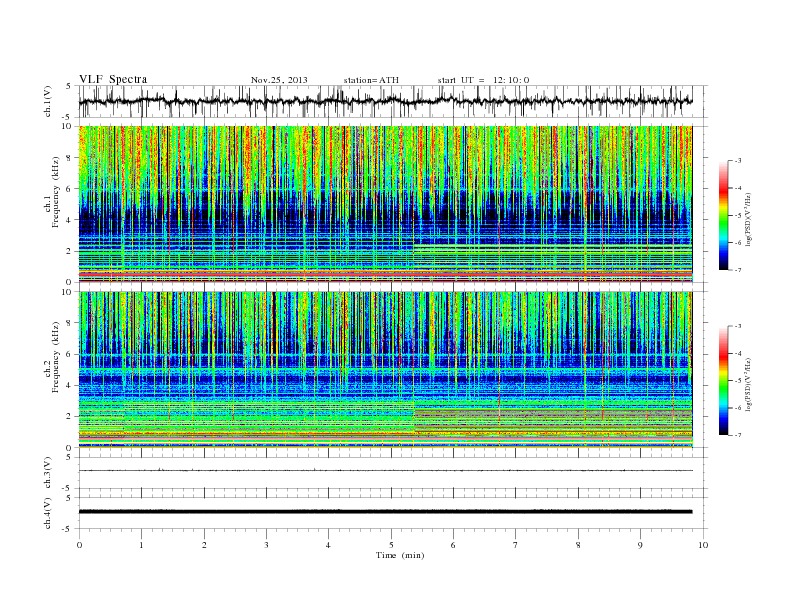Click time axis tick label "4"
This screenshot has width=792, height=612.
328,545
